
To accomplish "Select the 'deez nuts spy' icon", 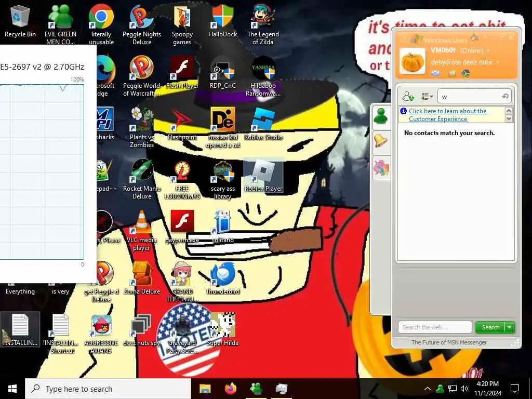I will pos(142,330).
